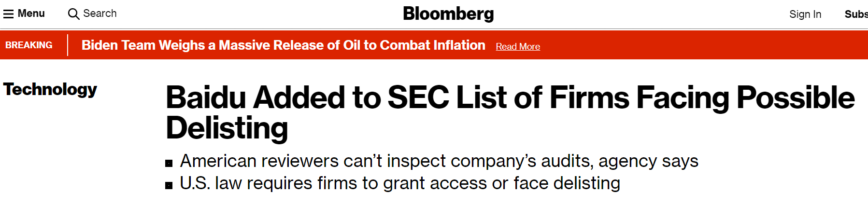This screenshot has height=207, width=868.
Task: Click the American reviewers can't inspect audits summary
Action: pyautogui.click(x=439, y=161)
